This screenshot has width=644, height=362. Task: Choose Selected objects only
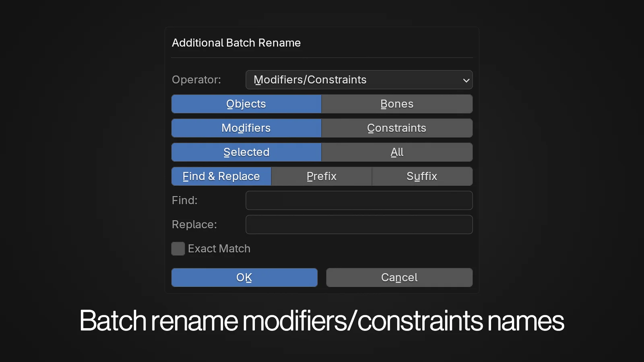click(x=246, y=152)
